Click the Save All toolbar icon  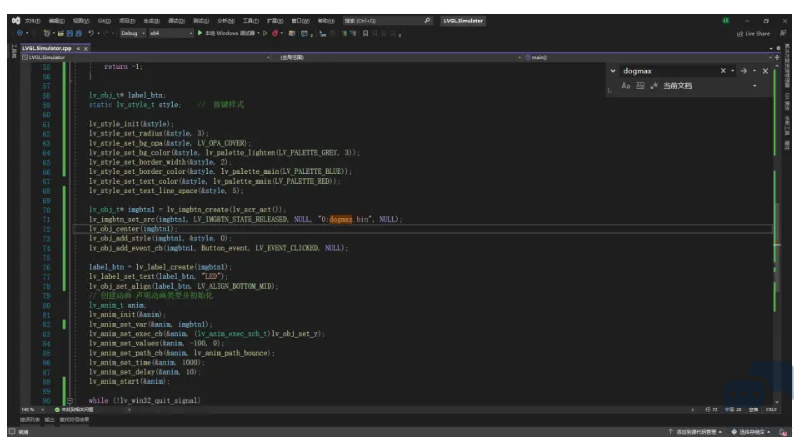(78, 33)
